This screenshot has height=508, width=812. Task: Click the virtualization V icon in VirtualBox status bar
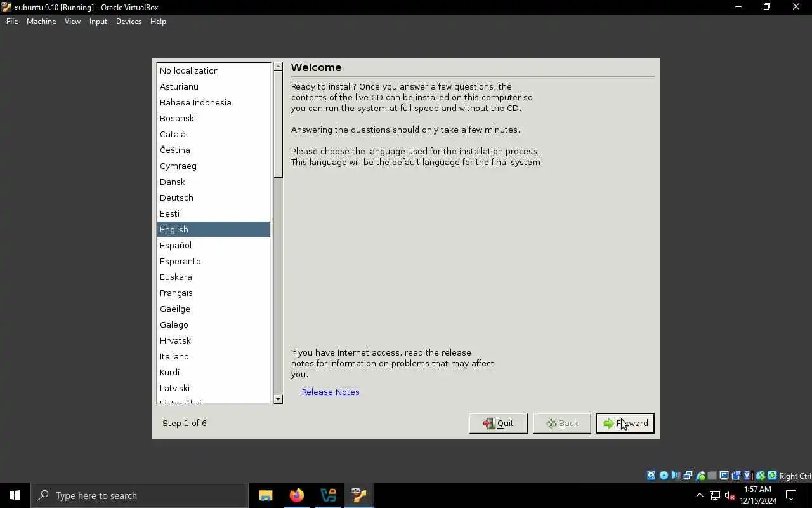click(x=748, y=476)
